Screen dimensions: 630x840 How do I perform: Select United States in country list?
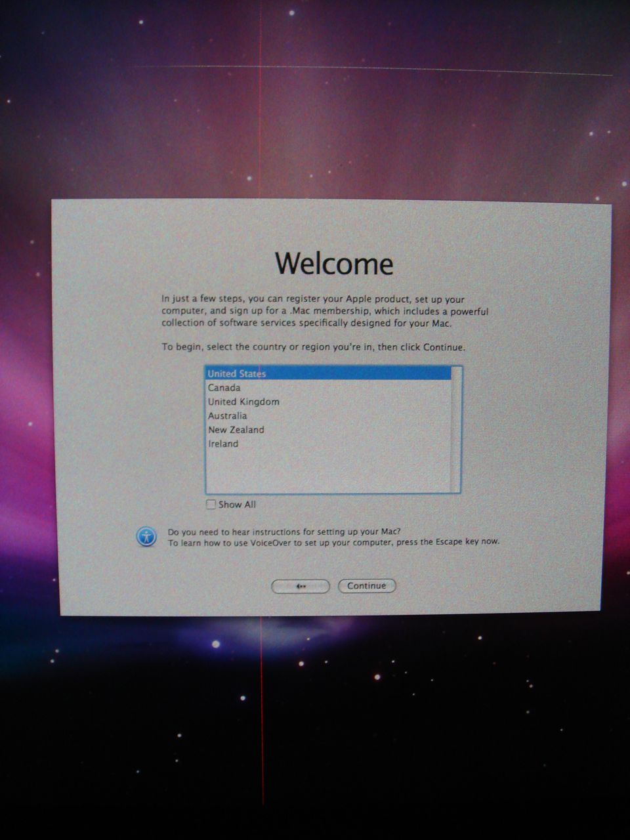click(x=329, y=374)
